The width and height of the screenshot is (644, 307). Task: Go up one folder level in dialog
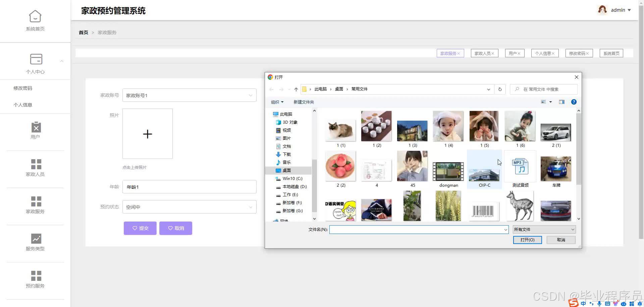(x=296, y=89)
